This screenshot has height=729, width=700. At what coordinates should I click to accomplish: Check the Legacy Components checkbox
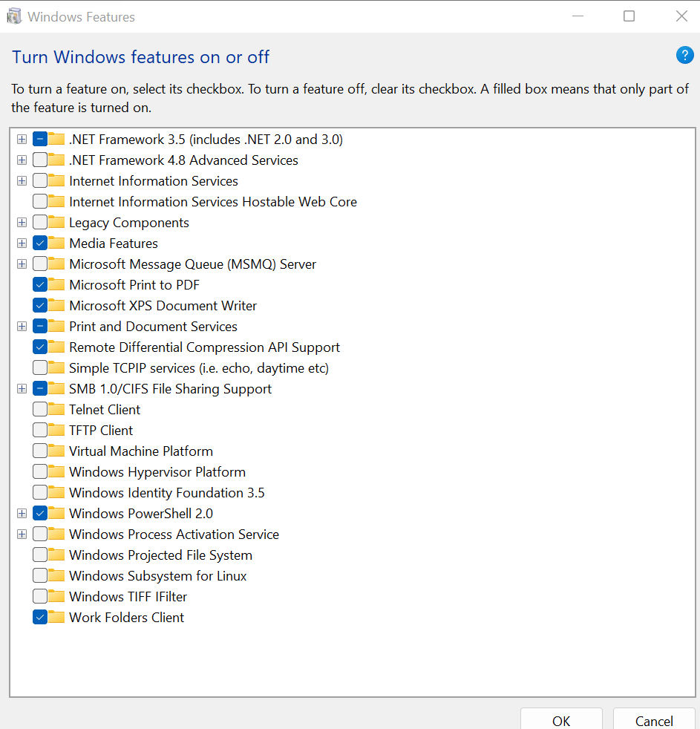click(x=40, y=222)
